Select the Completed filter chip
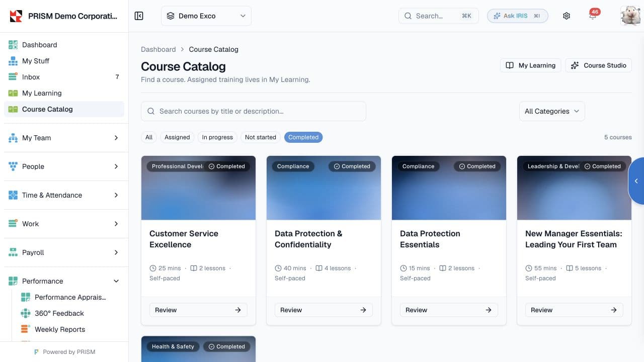 303,137
